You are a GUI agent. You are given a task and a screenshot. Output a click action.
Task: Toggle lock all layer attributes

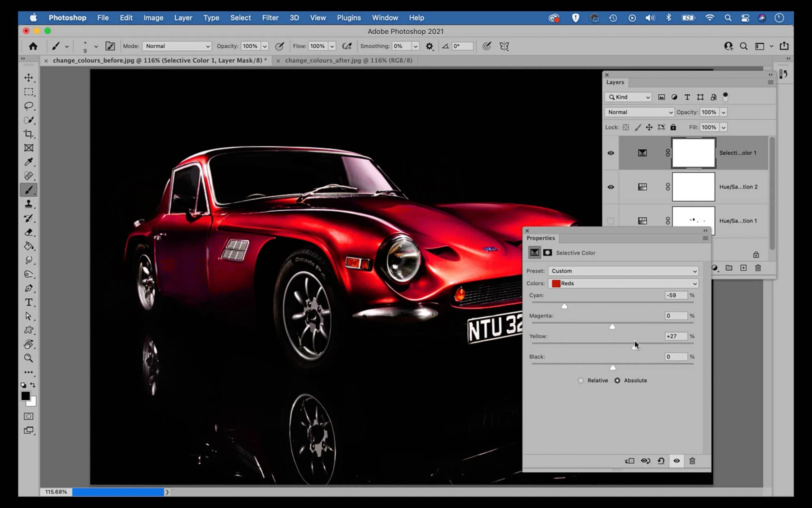tap(673, 127)
